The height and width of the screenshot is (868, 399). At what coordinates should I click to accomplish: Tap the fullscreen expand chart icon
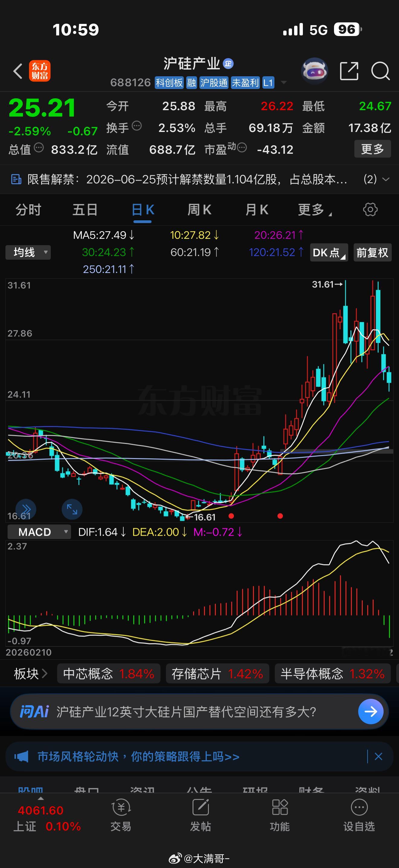[72, 509]
